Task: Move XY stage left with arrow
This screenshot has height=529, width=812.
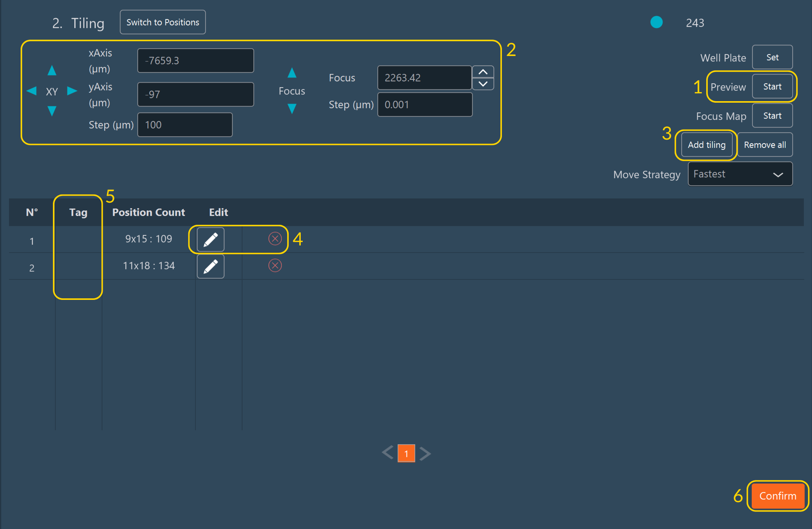Action: tap(32, 91)
